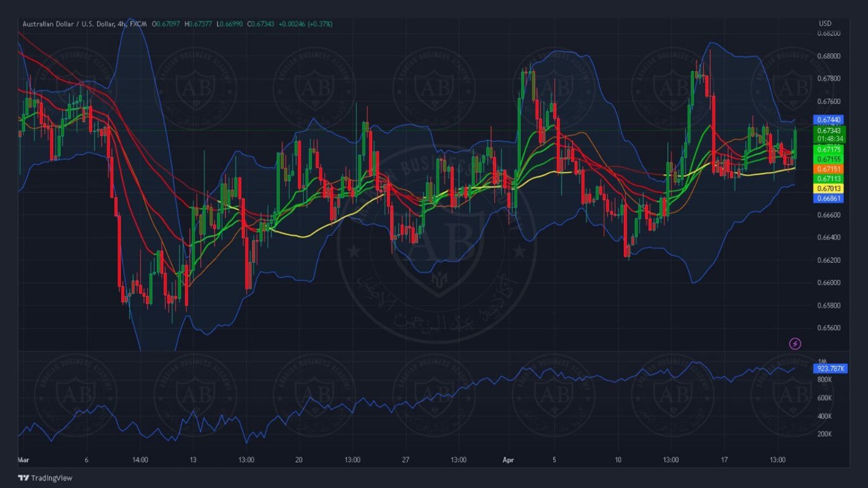Click the 0.65800 price axis level
This screenshot has height=488, width=868.
pyautogui.click(x=829, y=305)
